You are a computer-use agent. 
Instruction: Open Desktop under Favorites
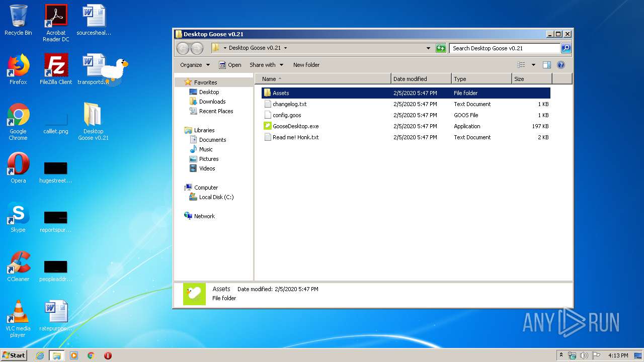209,92
